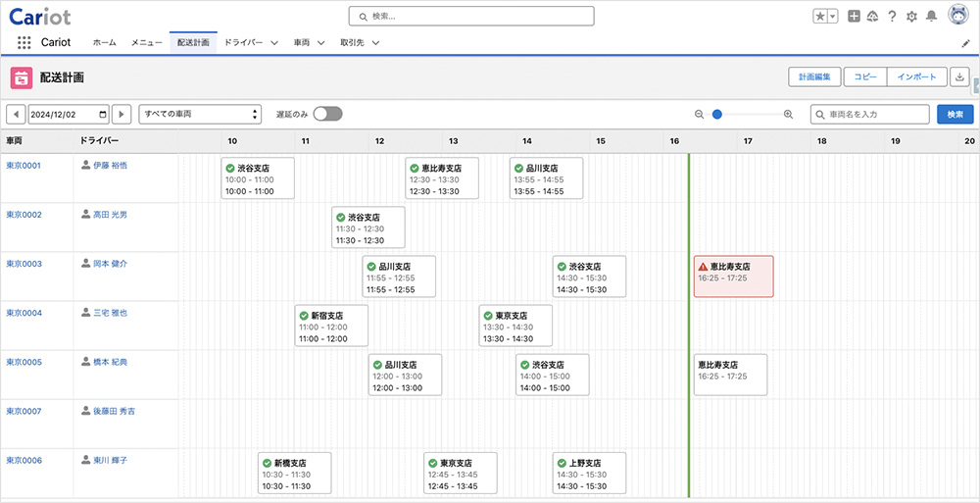
Task: Open vehicle link 東京0007
Action: pyautogui.click(x=24, y=411)
